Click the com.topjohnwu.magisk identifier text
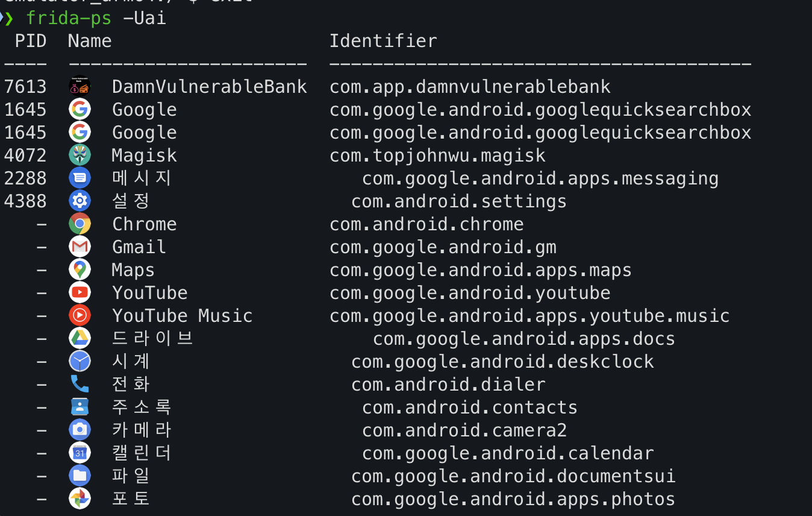812x516 pixels. (x=437, y=156)
